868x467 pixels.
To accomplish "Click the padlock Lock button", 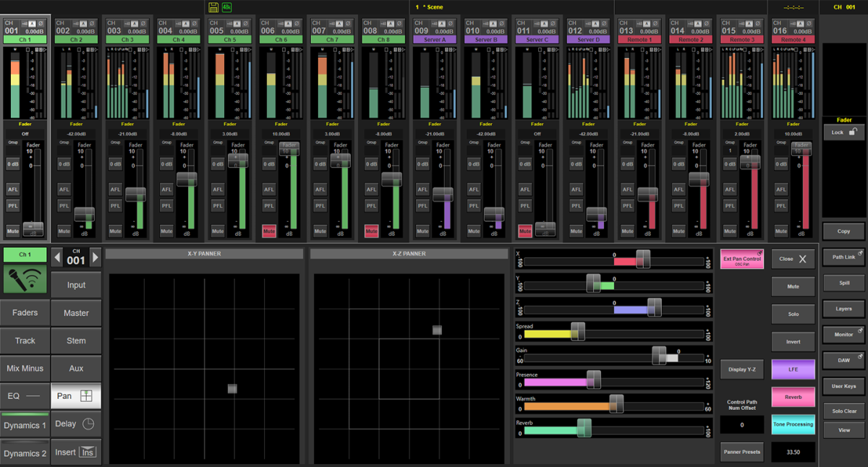I will pyautogui.click(x=843, y=132).
